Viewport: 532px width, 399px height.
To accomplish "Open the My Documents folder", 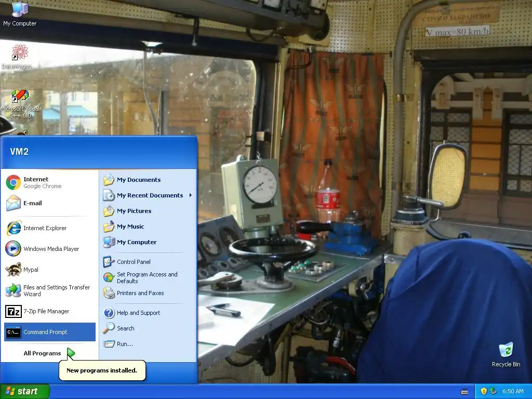I will (x=148, y=180).
